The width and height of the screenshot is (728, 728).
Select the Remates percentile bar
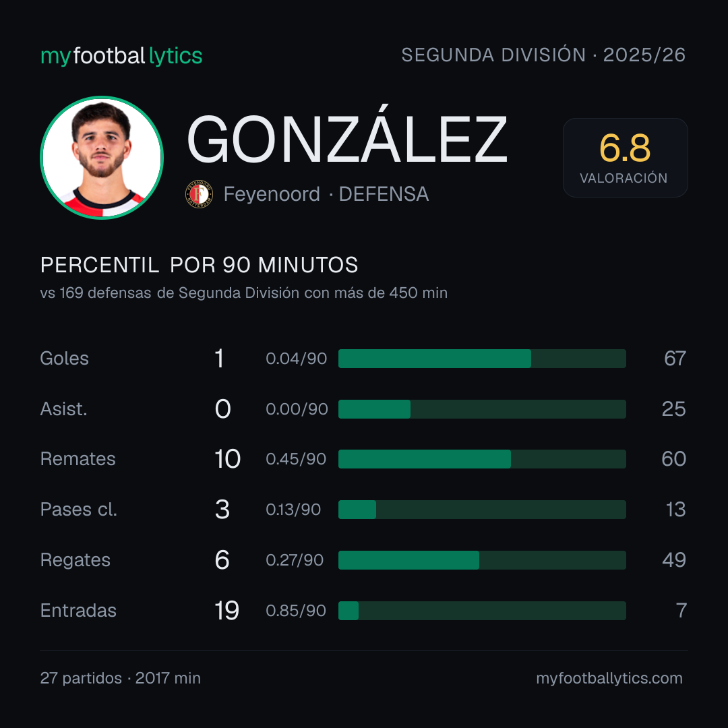point(482,459)
